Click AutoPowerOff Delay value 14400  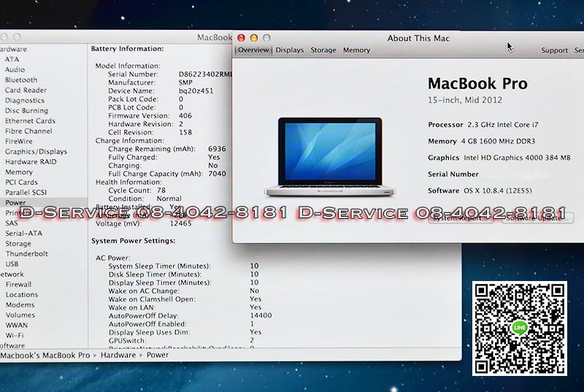261,315
